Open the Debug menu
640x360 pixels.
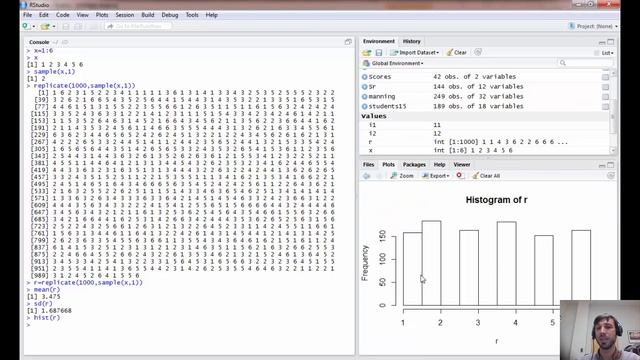(x=170, y=15)
